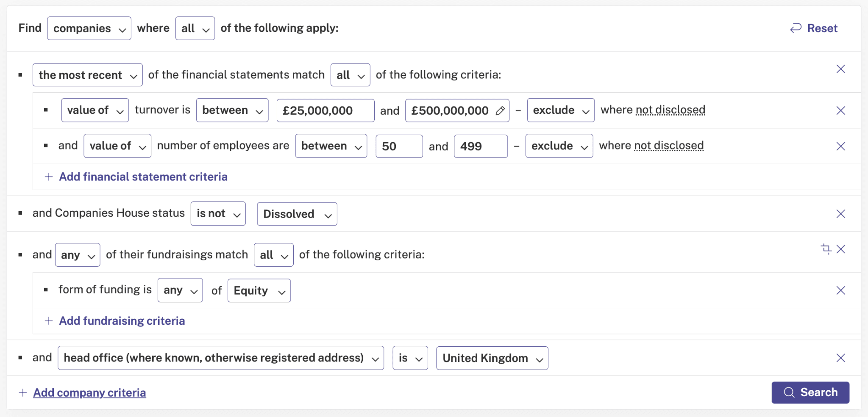Open employees 'exclude' not disclosed dropdown
868x417 pixels.
pos(559,146)
